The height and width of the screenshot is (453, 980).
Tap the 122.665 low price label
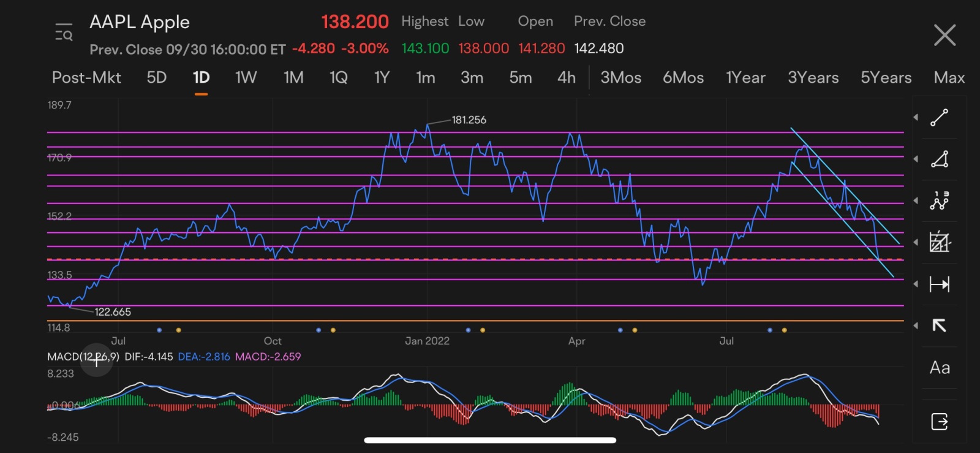coord(113,312)
